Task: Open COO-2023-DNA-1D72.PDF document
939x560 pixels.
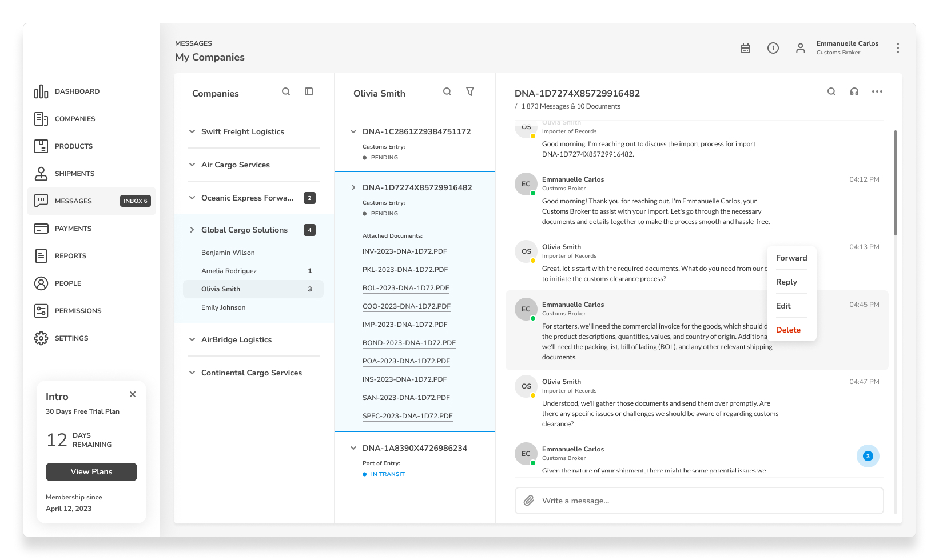Action: coord(407,306)
